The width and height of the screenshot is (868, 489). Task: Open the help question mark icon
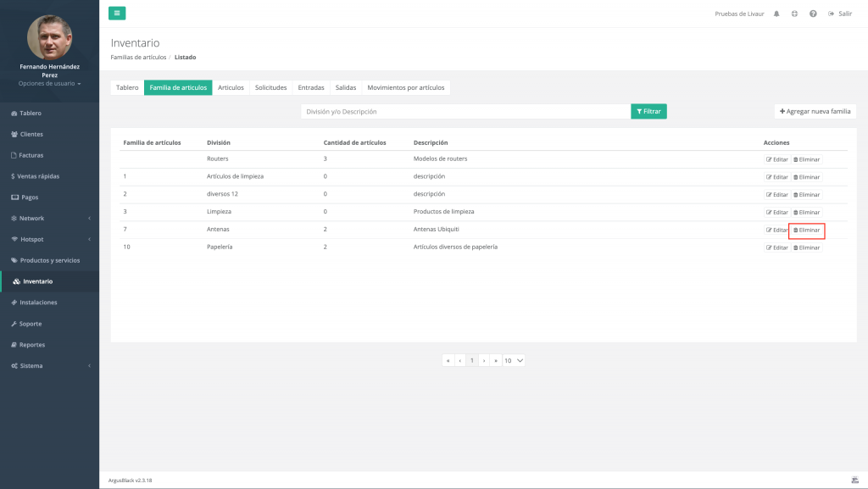pyautogui.click(x=813, y=14)
